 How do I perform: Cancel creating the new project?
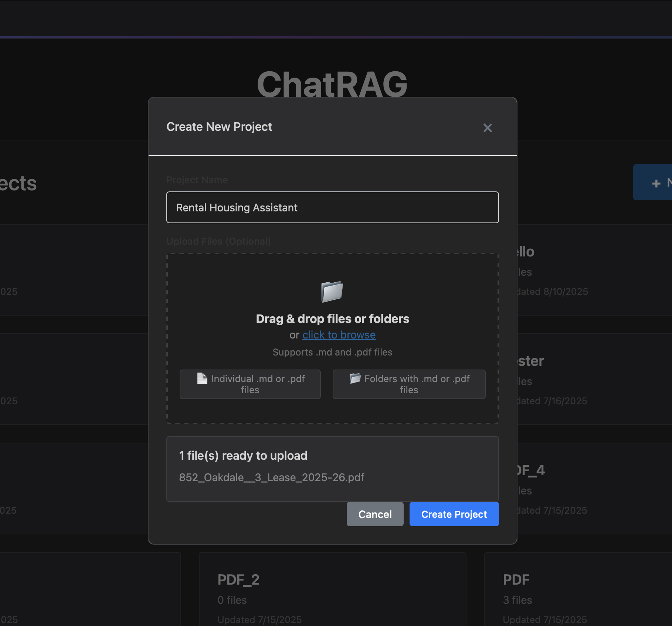[375, 514]
